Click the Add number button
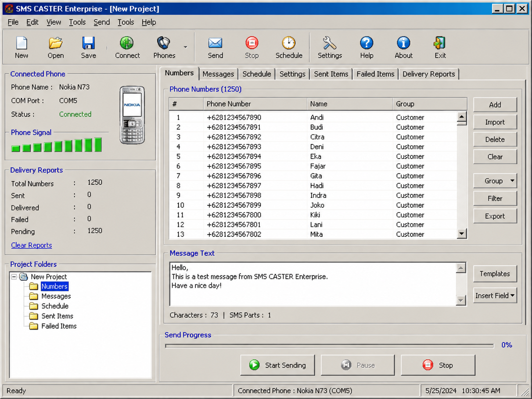Viewport: 532px width, 399px height. tap(495, 105)
